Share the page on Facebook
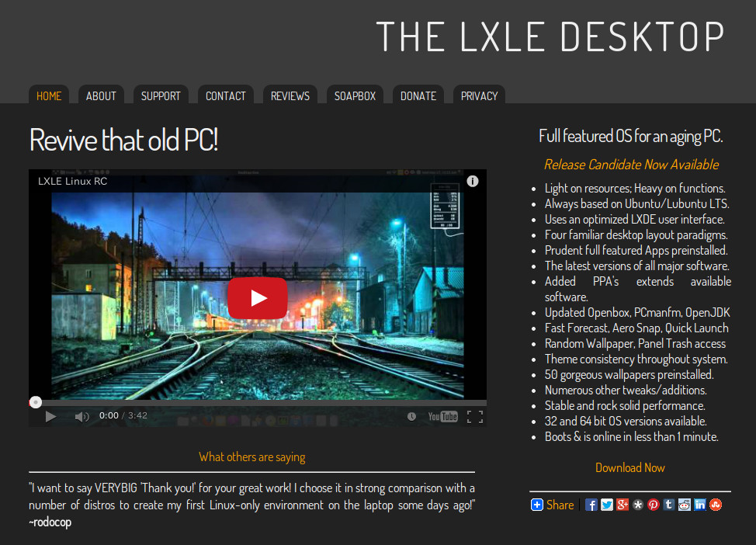 (x=591, y=505)
